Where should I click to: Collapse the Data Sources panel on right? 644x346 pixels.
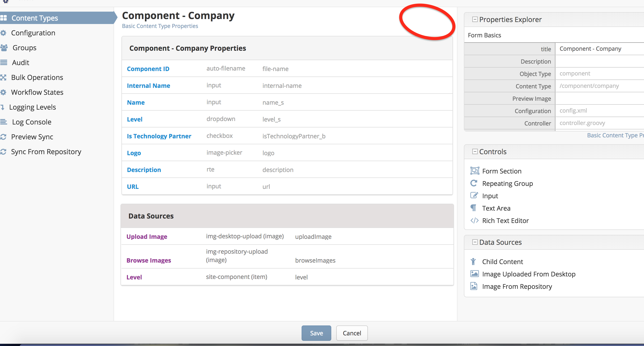point(475,242)
